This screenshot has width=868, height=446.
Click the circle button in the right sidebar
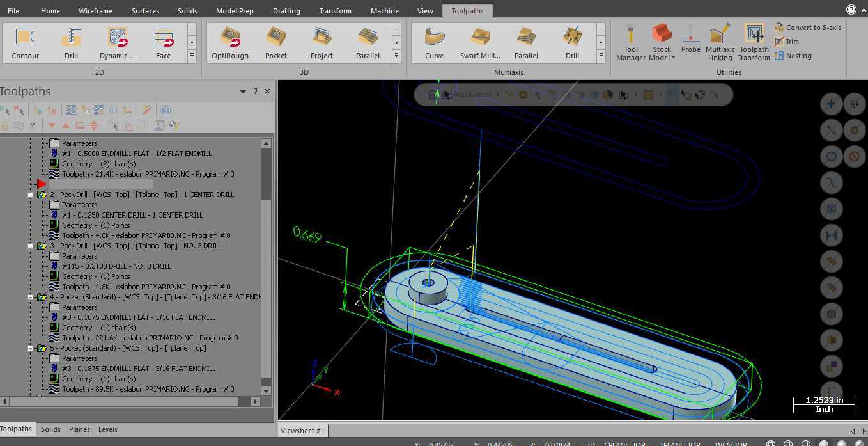pos(831,157)
